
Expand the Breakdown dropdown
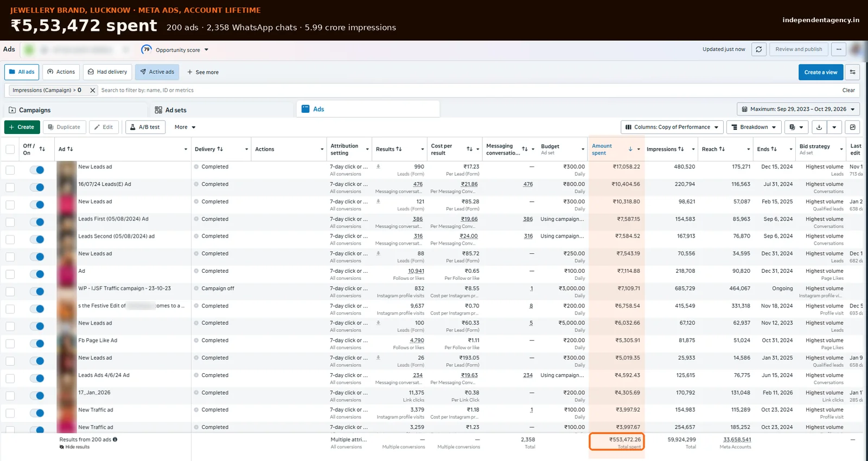(755, 127)
